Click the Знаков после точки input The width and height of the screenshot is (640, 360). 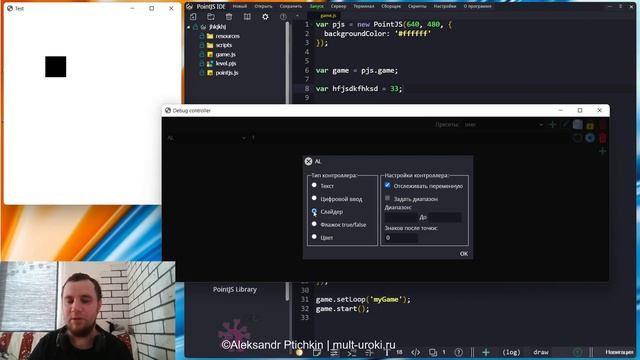(x=401, y=238)
